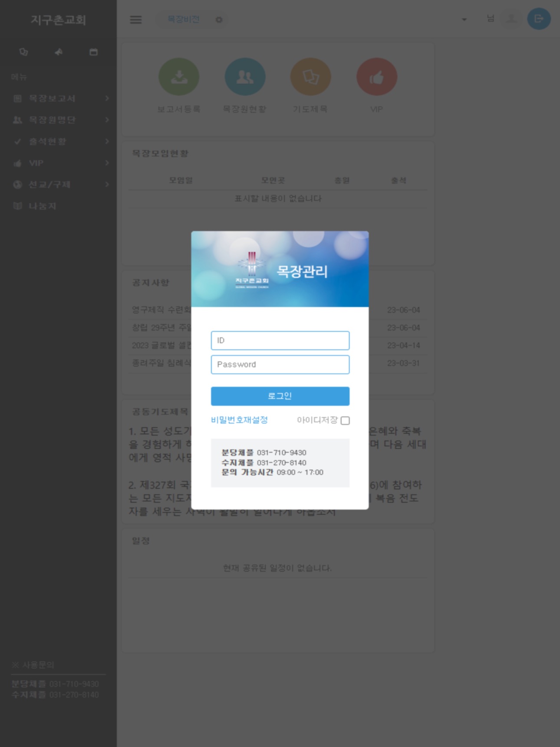This screenshot has width=560, height=747.
Task: Expand the 출석현황 sidebar menu
Action: 59,142
